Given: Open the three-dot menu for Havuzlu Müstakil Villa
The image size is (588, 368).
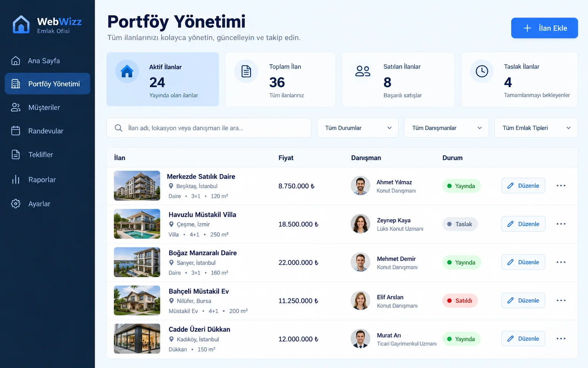Looking at the screenshot, I should pyautogui.click(x=561, y=224).
